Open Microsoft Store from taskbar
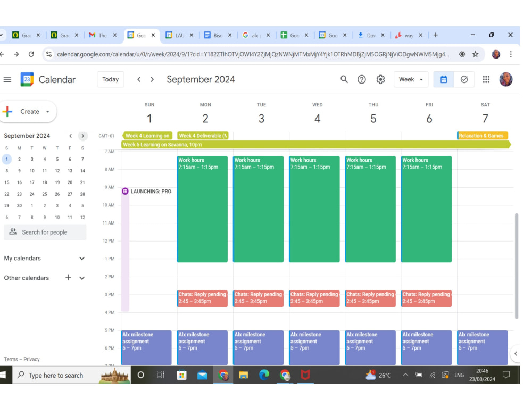532x399 pixels. pos(181,375)
